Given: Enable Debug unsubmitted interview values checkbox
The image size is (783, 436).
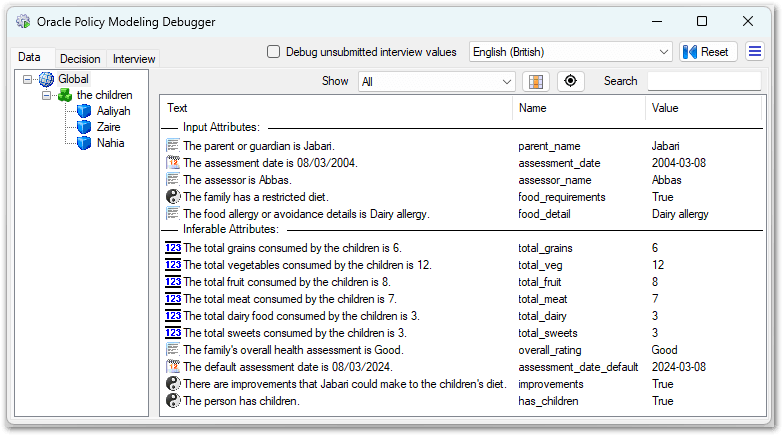Looking at the screenshot, I should point(273,52).
